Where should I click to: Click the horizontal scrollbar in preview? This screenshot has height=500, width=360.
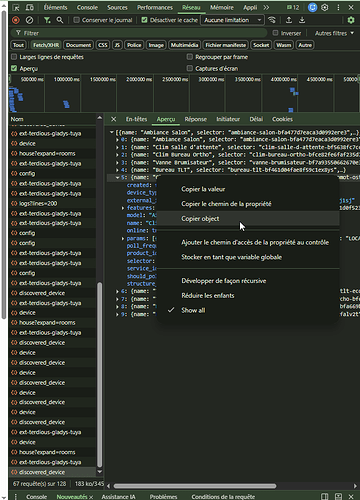[195, 486]
